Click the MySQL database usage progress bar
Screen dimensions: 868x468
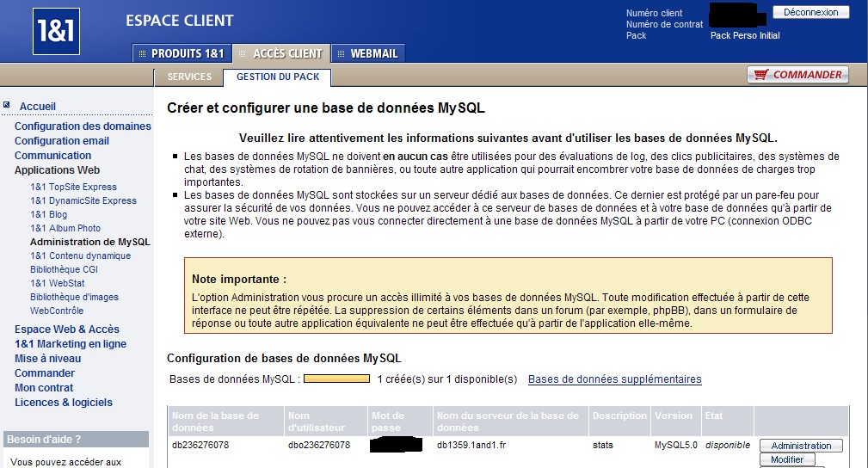click(336, 379)
